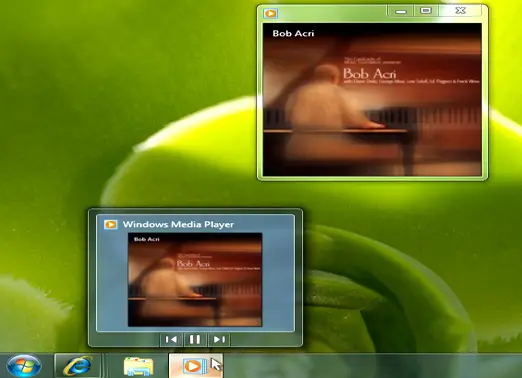Screen dimensions: 522x378
Task: Select the Windows Media Player preview thumbnail
Action: coord(195,279)
